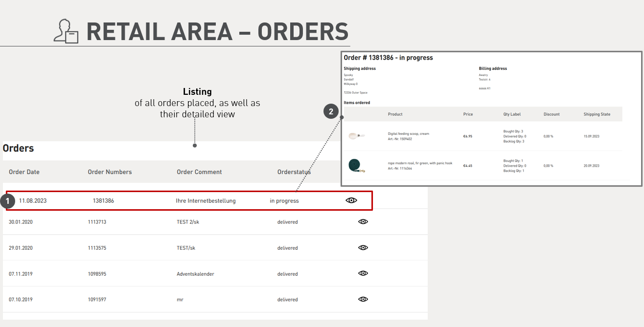Viewport: 644px width, 327px height.
Task: Click the numbered marker 2 badge
Action: [x=331, y=112]
